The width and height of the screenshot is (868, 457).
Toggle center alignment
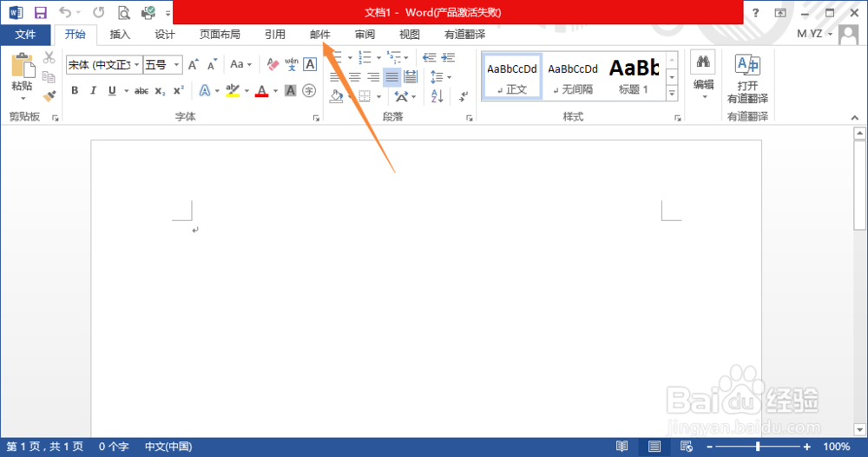[354, 77]
